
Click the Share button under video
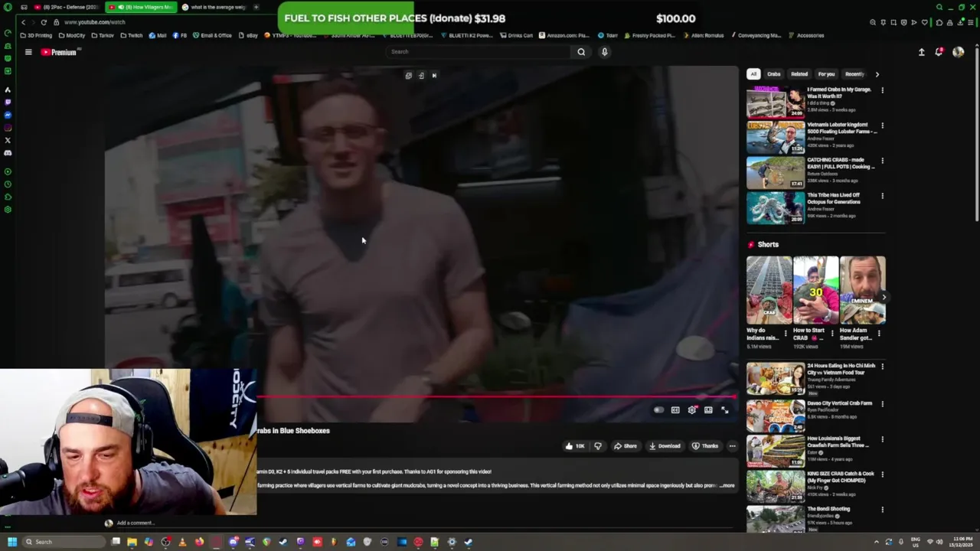625,446
